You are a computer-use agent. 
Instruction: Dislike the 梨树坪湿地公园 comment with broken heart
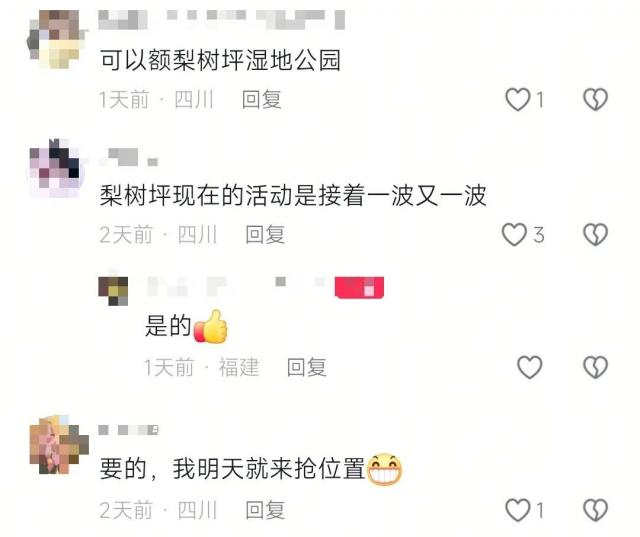pyautogui.click(x=596, y=100)
